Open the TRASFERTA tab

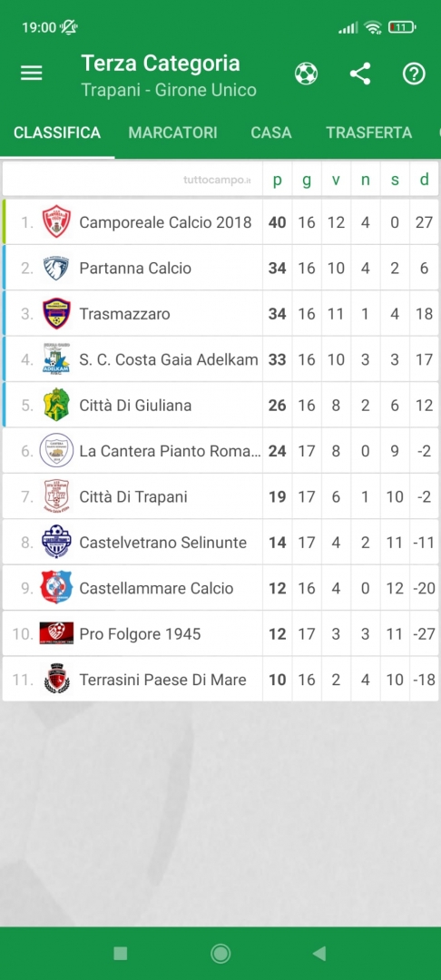click(x=368, y=132)
